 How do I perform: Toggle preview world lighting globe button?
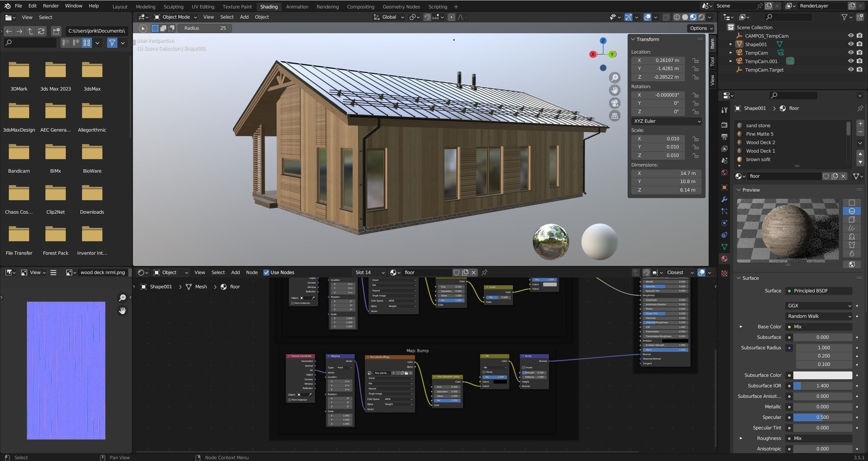pyautogui.click(x=852, y=264)
